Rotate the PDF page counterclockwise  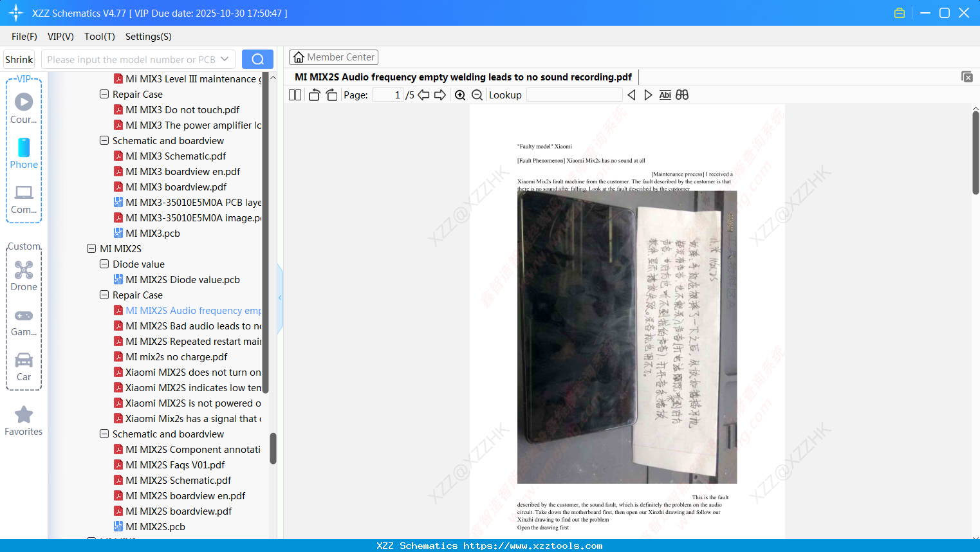314,95
